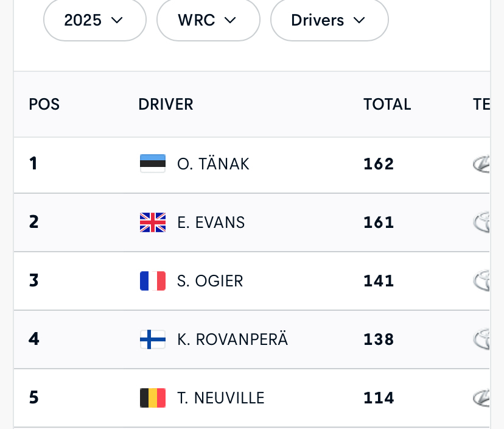Click the team logo in Neuville's row
The width and height of the screenshot is (504, 429).
point(481,398)
